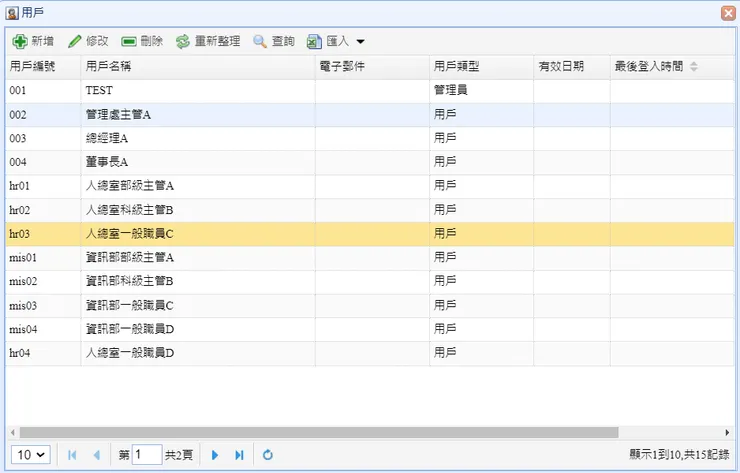Click the pager reload icon
The height and width of the screenshot is (473, 740).
tap(268, 455)
